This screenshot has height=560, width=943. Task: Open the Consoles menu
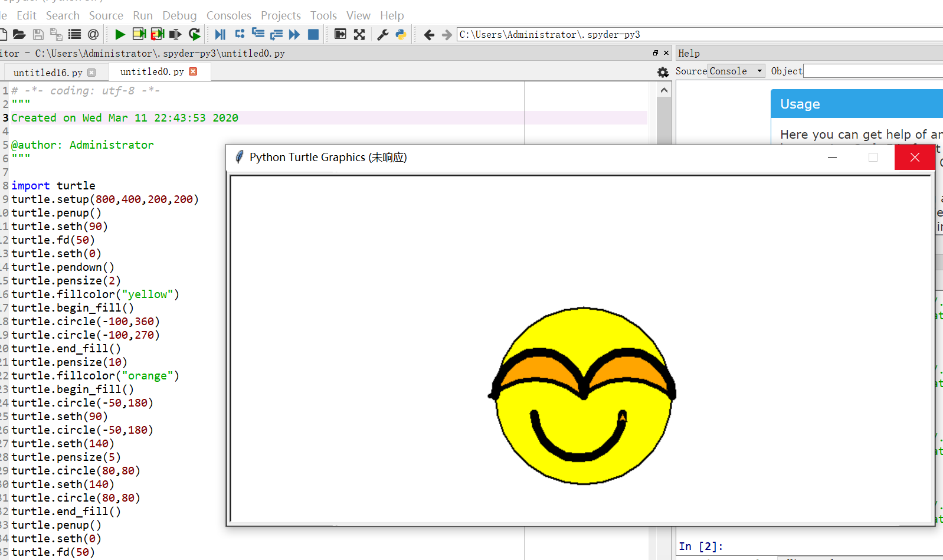pyautogui.click(x=228, y=15)
